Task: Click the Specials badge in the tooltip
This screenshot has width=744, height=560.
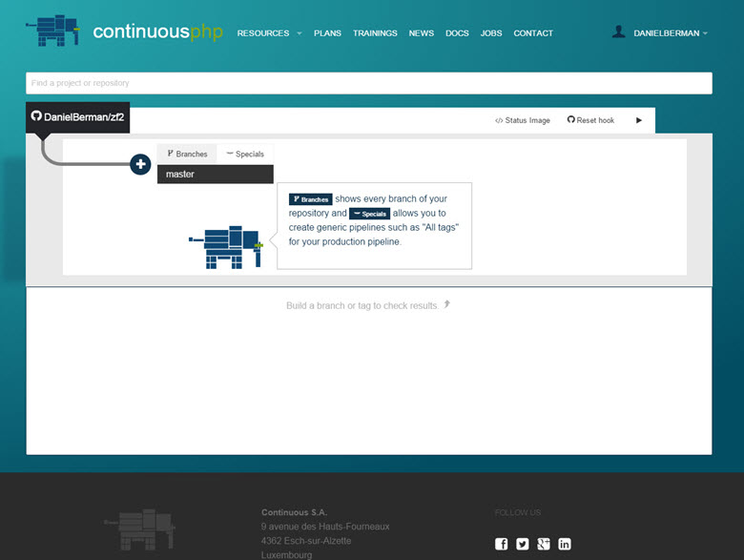Action: pos(370,214)
